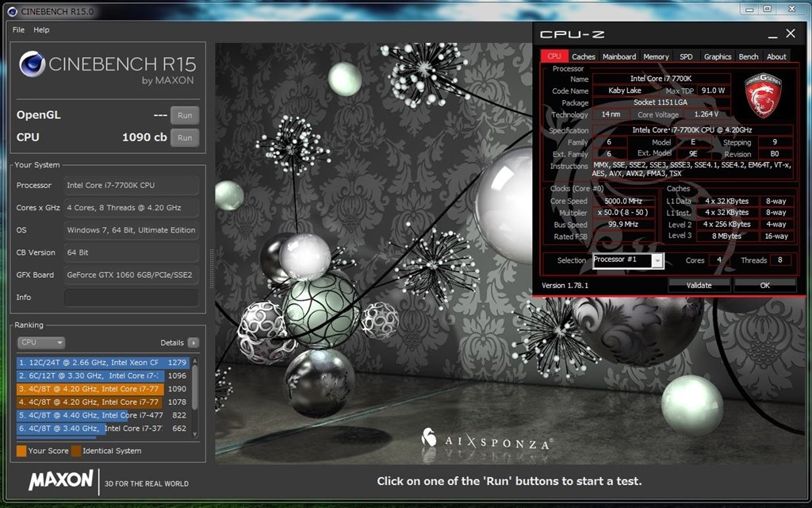Viewport: 812px width, 508px height.
Task: Click the Processor name field in Your System
Action: pyautogui.click(x=132, y=185)
